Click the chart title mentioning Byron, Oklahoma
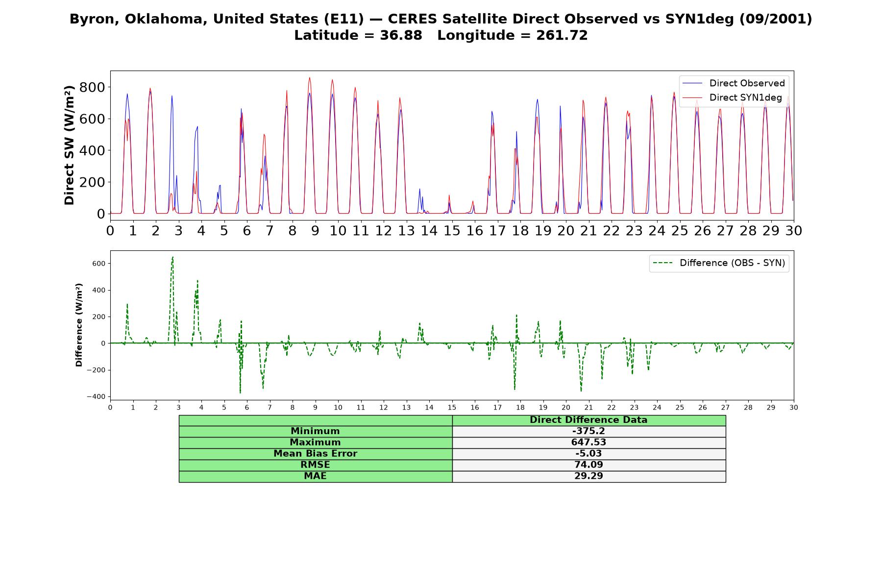 [x=441, y=19]
